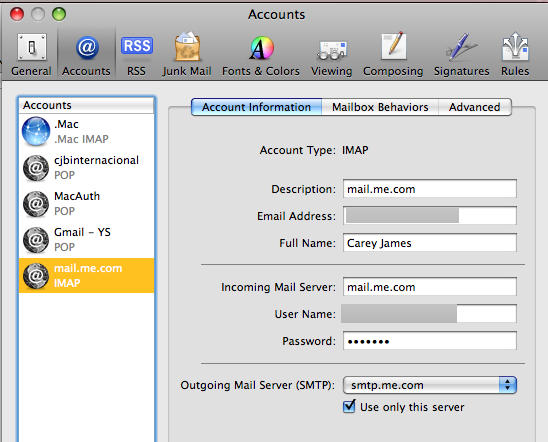Image resolution: width=548 pixels, height=442 pixels.
Task: Click the Email Address input field
Action: click(x=430, y=216)
